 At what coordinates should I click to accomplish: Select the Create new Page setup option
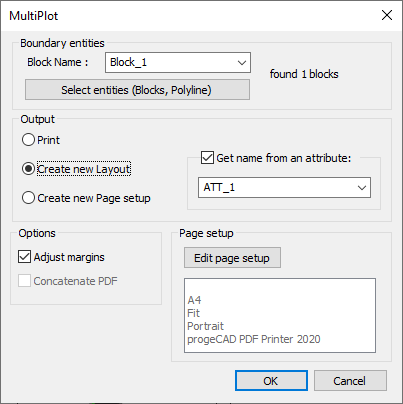(28, 198)
